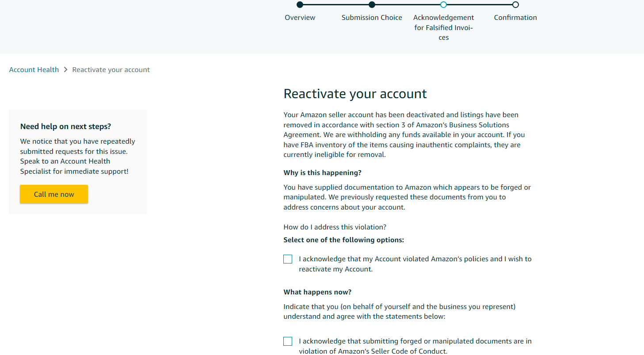Image resolution: width=644 pixels, height=355 pixels.
Task: Check the forged documents violation acknowledgement box
Action: [288, 341]
